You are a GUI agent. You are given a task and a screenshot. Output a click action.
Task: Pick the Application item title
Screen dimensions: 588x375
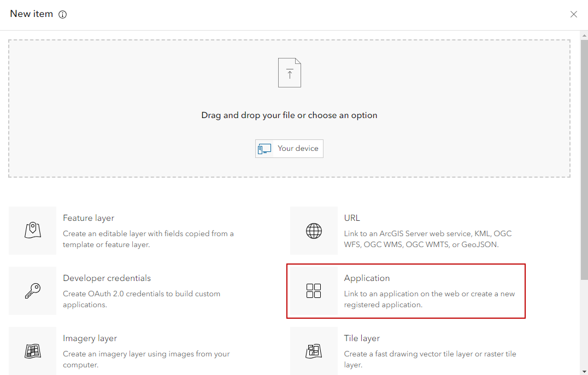click(367, 278)
